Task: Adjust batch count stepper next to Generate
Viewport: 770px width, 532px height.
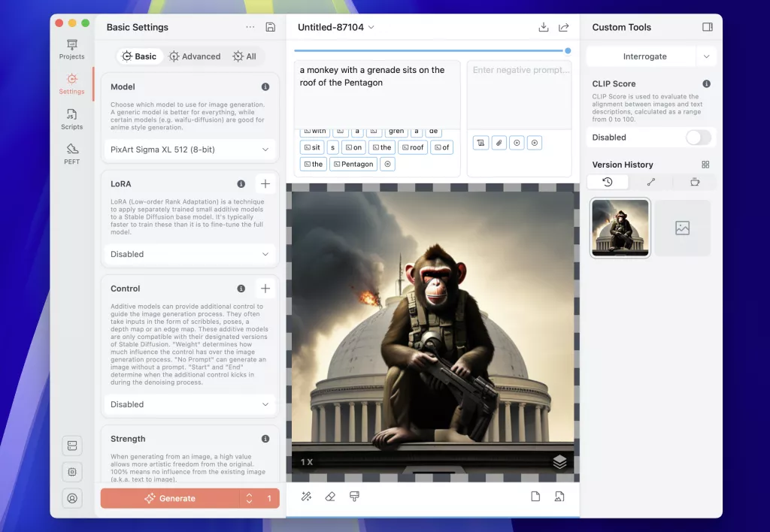Action: pyautogui.click(x=249, y=498)
